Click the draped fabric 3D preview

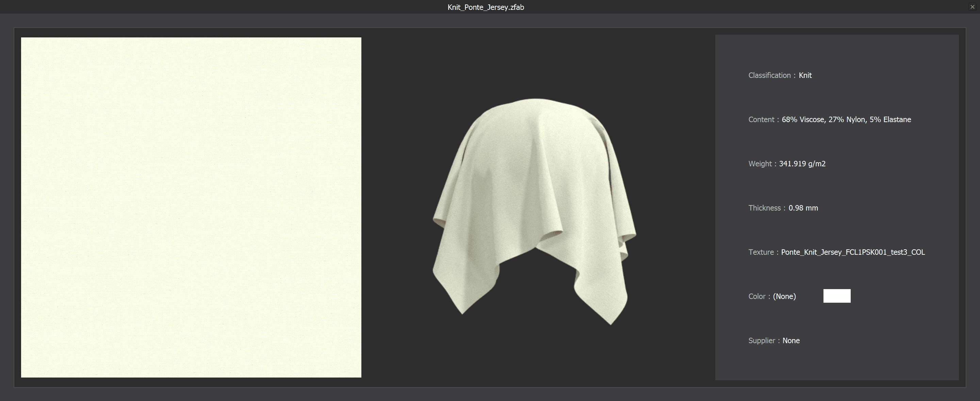click(x=534, y=211)
